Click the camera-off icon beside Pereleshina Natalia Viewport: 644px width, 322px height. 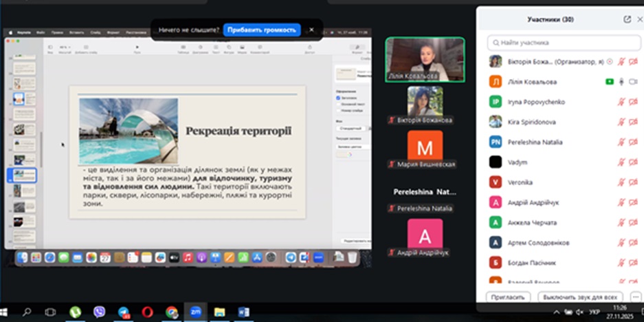coord(632,142)
